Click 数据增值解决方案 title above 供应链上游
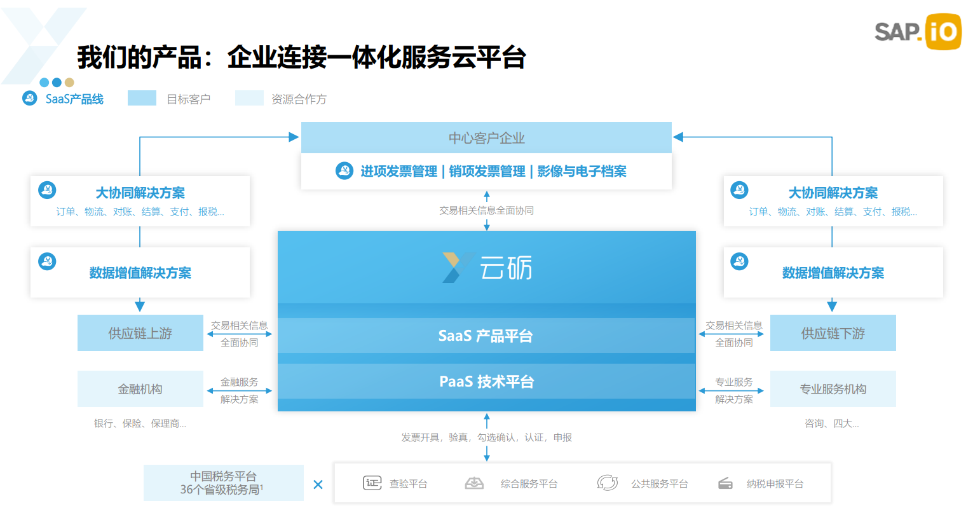The width and height of the screenshot is (980, 508). 140,273
